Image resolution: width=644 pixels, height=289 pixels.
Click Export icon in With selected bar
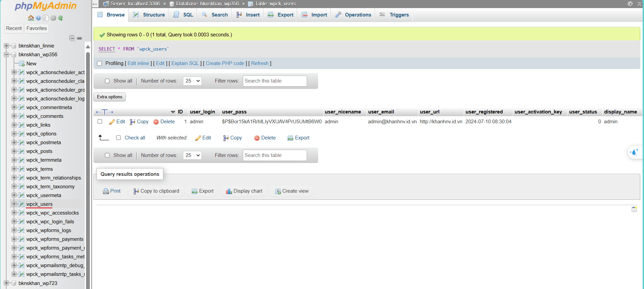290,138
